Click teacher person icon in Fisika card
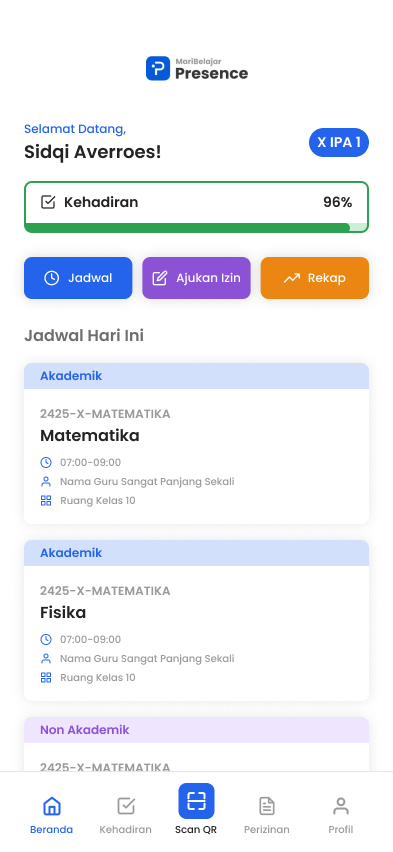Screen dimensions: 393x852 click(46, 659)
